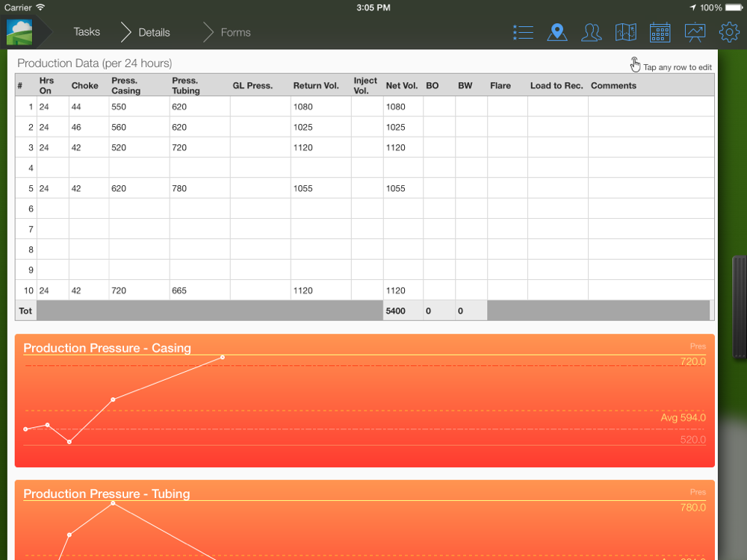Viewport: 747px width, 560px height.
Task: Switch to the Details breadcrumb tab
Action: pyautogui.click(x=154, y=32)
